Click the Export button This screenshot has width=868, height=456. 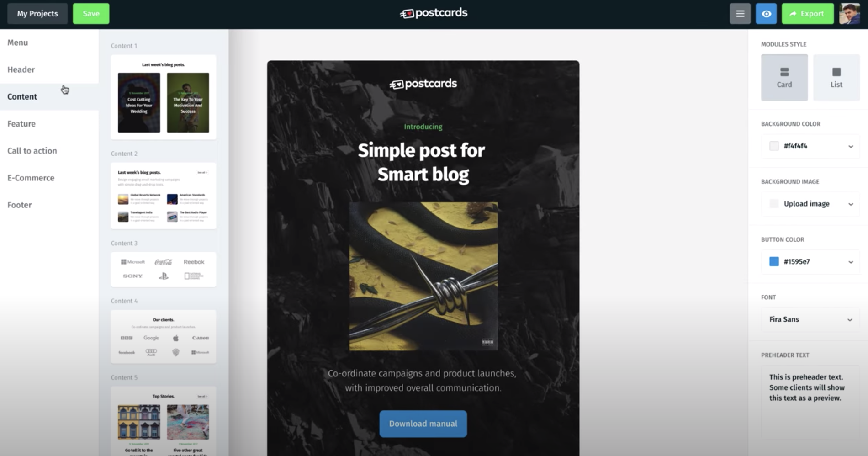tap(807, 14)
